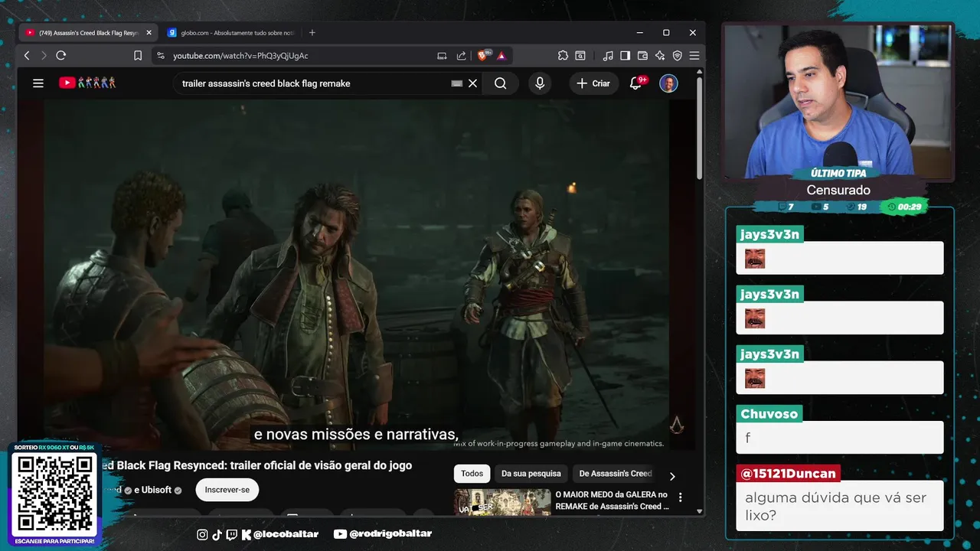Open Leo AI sparkle icon

660,55
